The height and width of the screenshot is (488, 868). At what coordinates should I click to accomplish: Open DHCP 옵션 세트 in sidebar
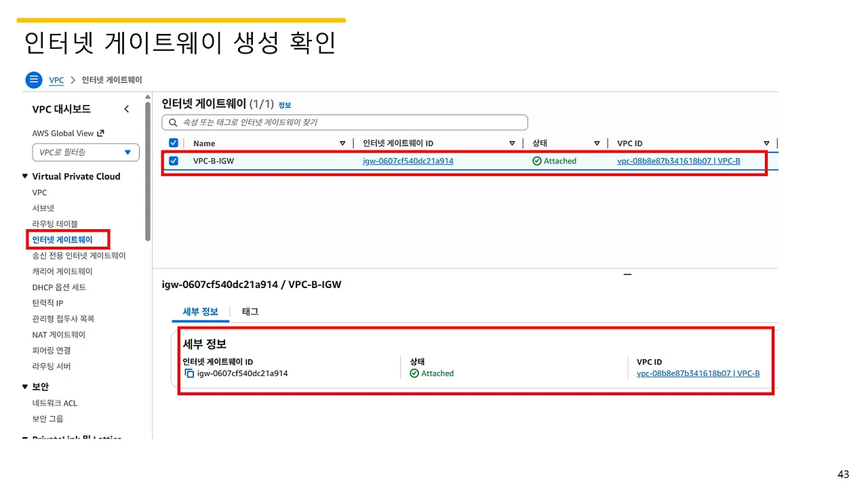[59, 287]
